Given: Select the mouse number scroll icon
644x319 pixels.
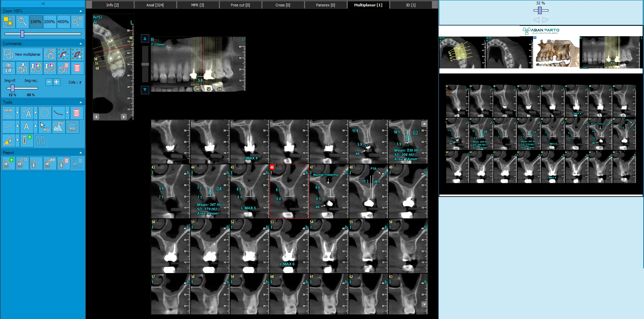Looking at the screenshot, I should [x=50, y=68].
